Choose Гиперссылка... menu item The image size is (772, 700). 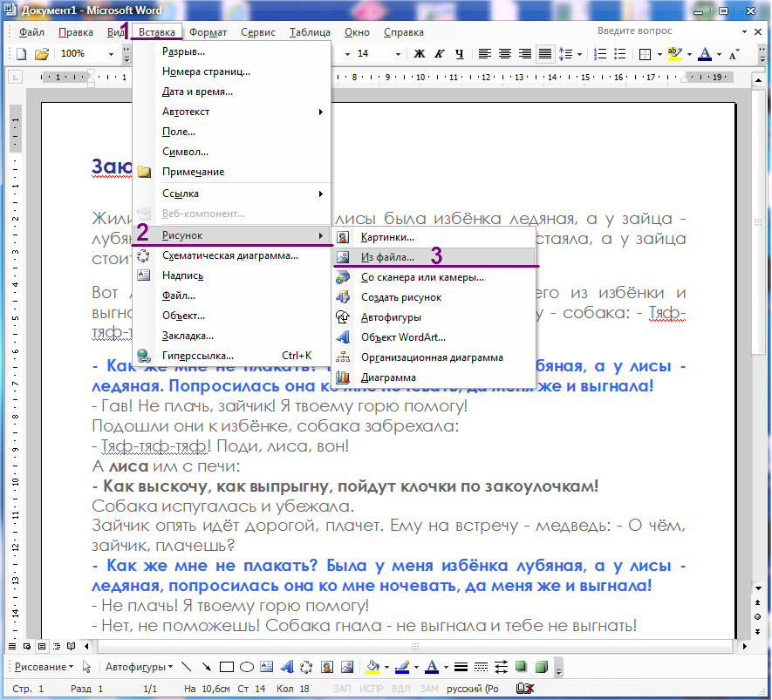pyautogui.click(x=231, y=356)
